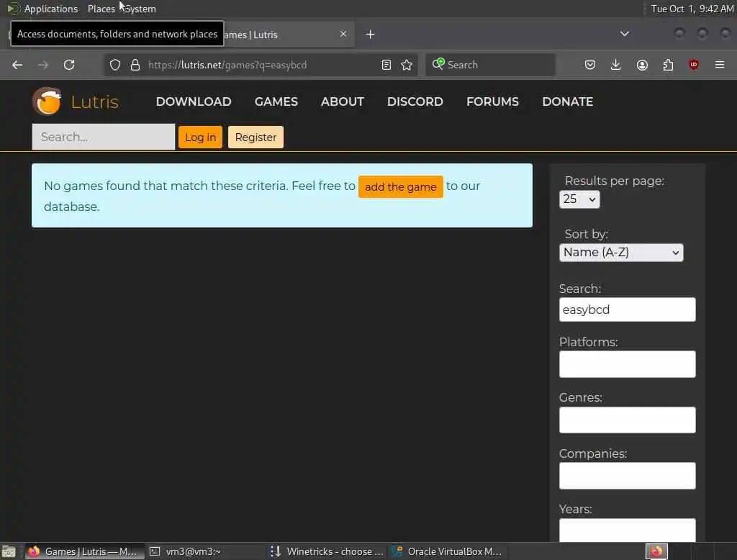List all tabs with the chevron button
Viewport: 737px width, 560px height.
click(625, 34)
